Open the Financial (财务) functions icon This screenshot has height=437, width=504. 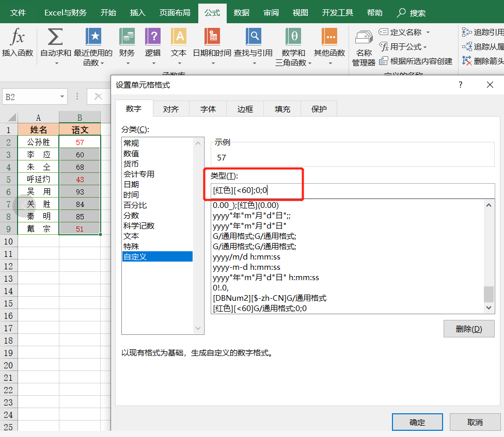click(x=127, y=36)
